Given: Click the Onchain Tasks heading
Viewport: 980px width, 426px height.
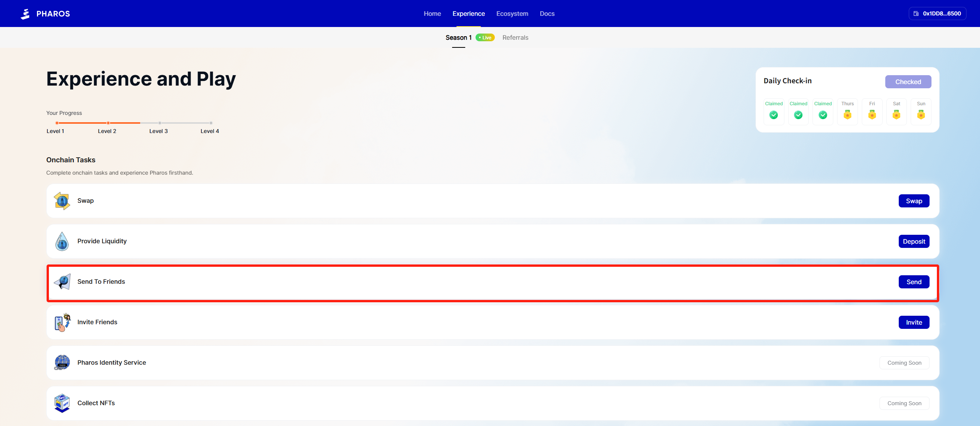Looking at the screenshot, I should [71, 160].
